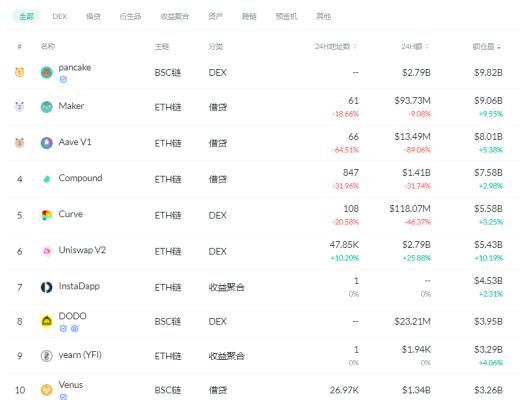Click the 主链 column header

point(162,46)
